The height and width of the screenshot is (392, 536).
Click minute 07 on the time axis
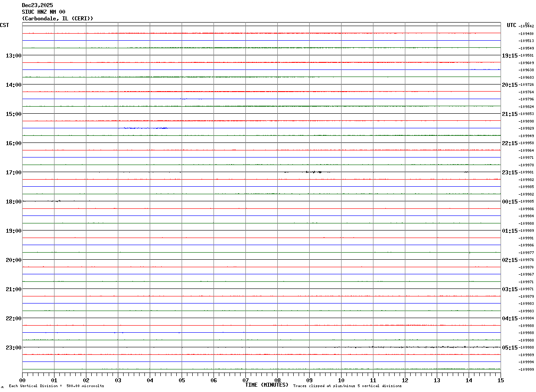[245, 380]
